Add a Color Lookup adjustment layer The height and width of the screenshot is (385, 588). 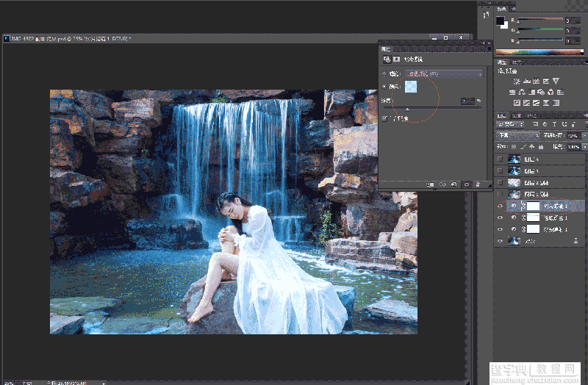(x=560, y=92)
